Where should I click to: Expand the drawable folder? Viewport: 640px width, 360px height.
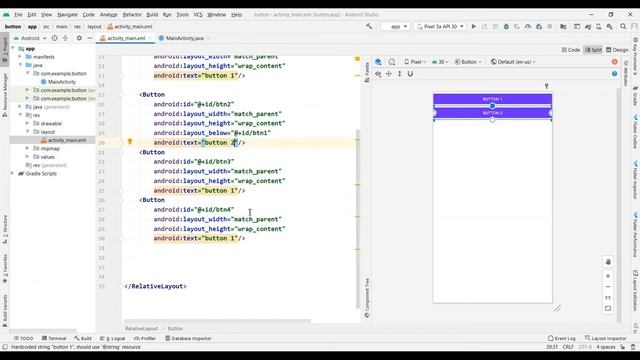click(27, 123)
